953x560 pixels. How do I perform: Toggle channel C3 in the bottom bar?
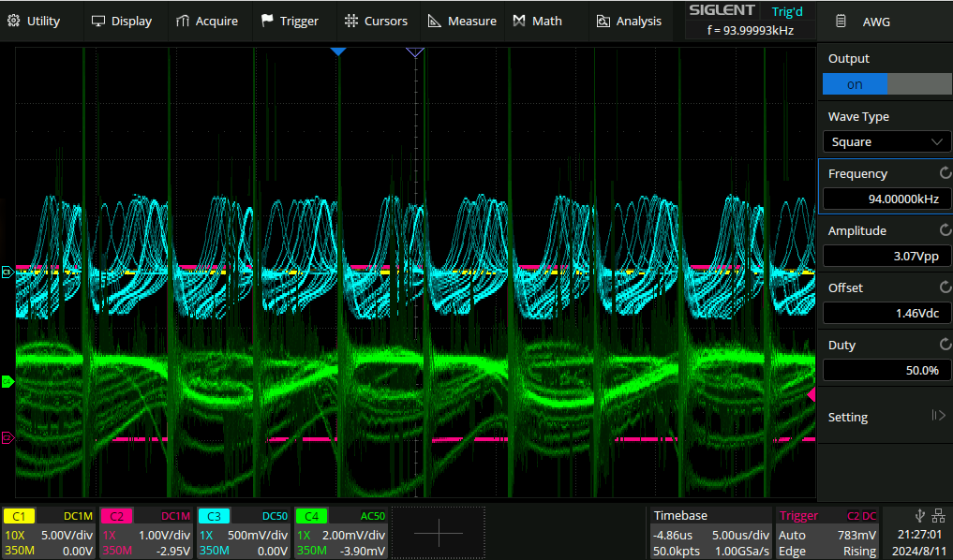pyautogui.click(x=244, y=533)
